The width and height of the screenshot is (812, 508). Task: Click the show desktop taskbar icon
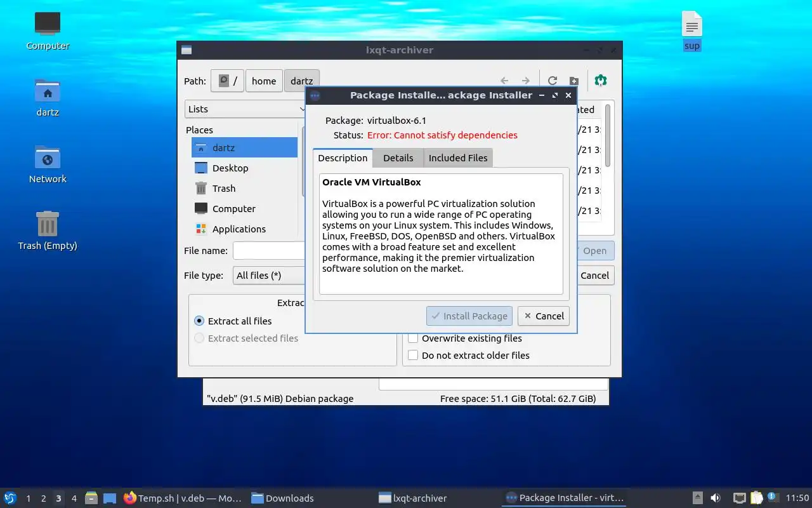pos(110,498)
